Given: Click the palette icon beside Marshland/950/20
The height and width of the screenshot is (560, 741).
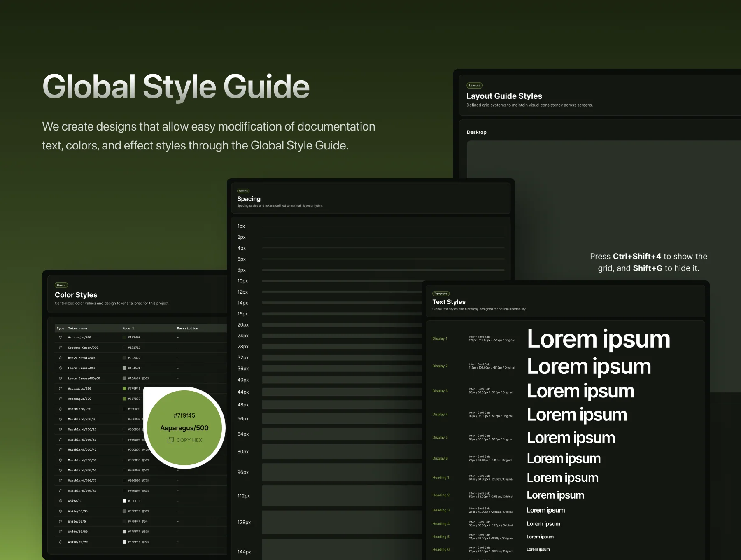Looking at the screenshot, I should (61, 429).
